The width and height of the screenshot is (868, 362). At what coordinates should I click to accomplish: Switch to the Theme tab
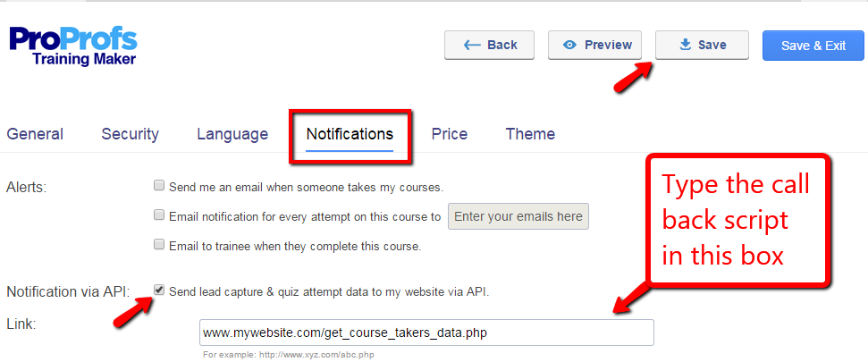click(530, 134)
